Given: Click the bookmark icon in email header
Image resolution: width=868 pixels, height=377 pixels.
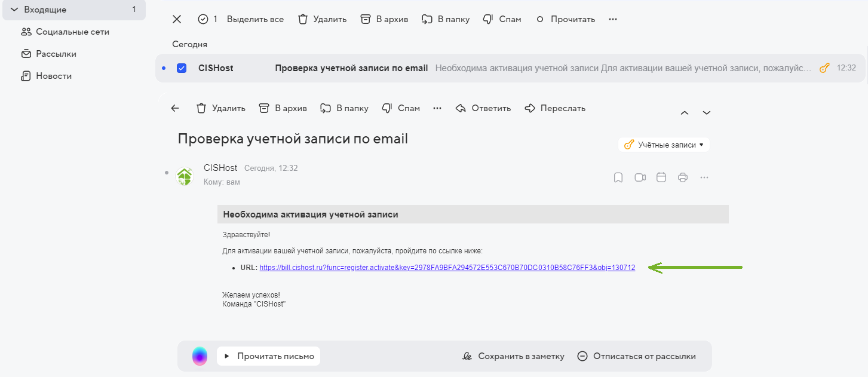Looking at the screenshot, I should (x=618, y=177).
